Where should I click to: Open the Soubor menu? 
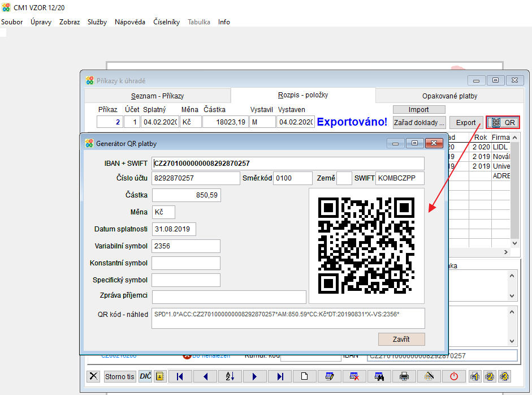click(x=12, y=22)
